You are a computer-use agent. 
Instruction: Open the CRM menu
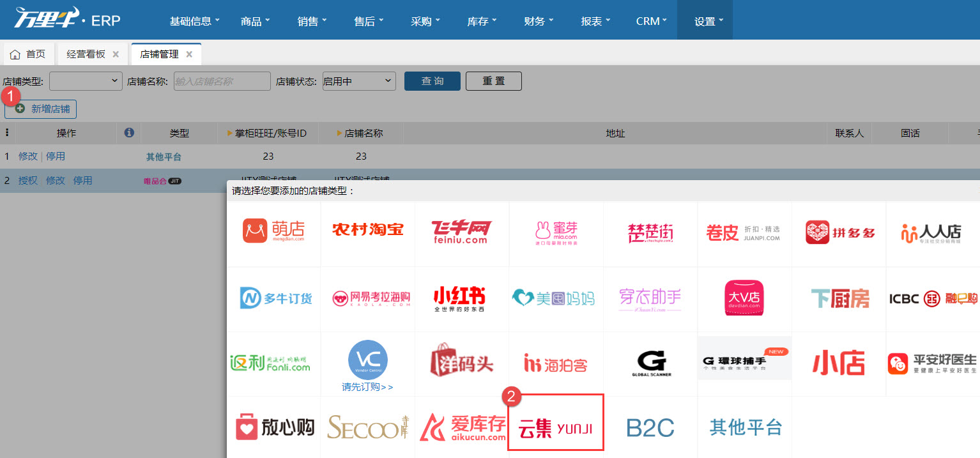click(x=650, y=20)
